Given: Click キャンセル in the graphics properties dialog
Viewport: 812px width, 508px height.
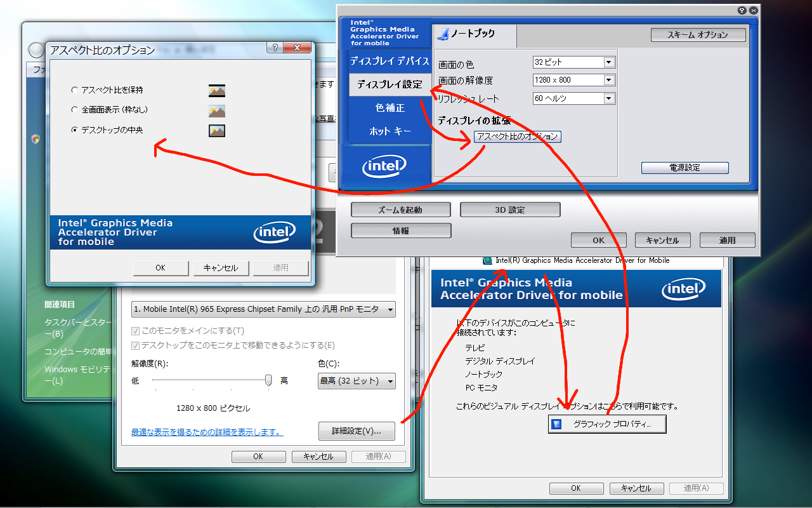Looking at the screenshot, I should (637, 488).
